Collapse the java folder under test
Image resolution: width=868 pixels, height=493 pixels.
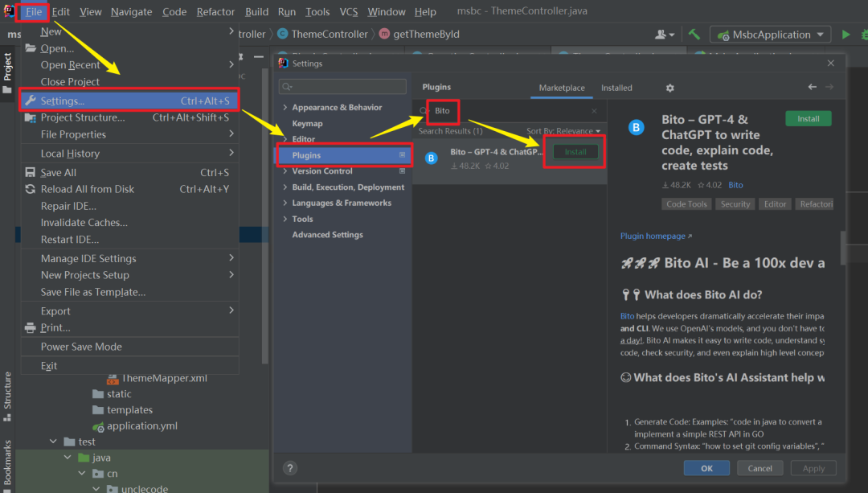tap(68, 458)
